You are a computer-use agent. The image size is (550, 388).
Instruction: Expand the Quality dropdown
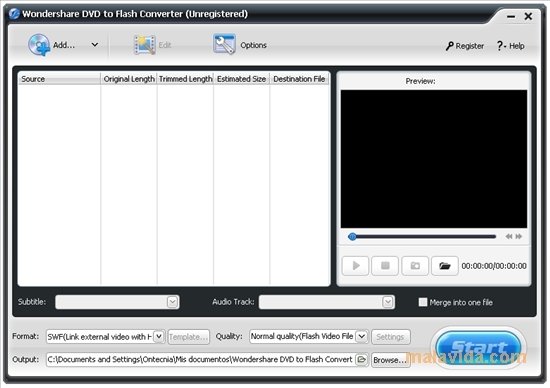pos(362,336)
